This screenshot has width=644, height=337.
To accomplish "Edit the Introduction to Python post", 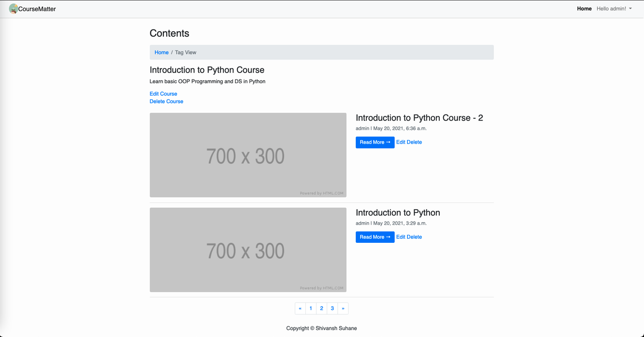I will [400, 237].
